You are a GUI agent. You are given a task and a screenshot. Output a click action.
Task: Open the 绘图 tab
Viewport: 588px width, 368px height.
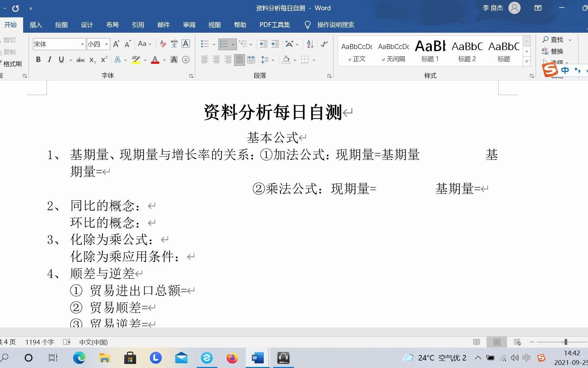[61, 25]
